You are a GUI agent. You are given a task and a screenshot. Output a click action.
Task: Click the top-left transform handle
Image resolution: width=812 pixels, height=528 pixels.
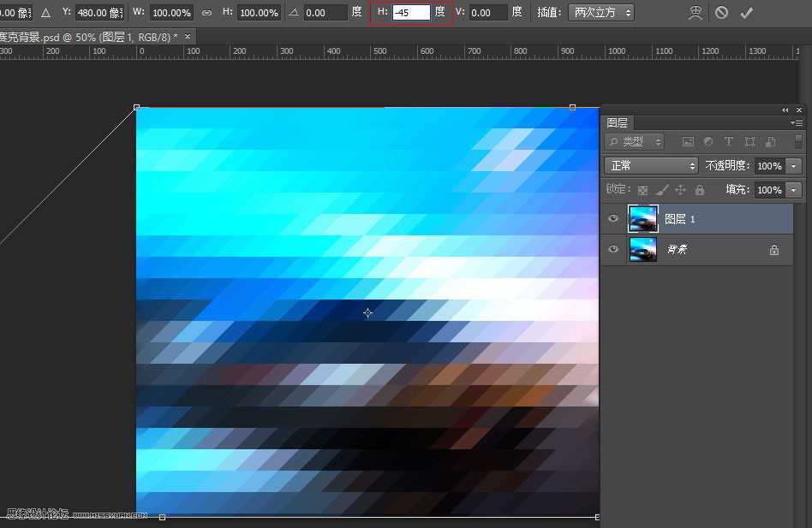coord(137,107)
